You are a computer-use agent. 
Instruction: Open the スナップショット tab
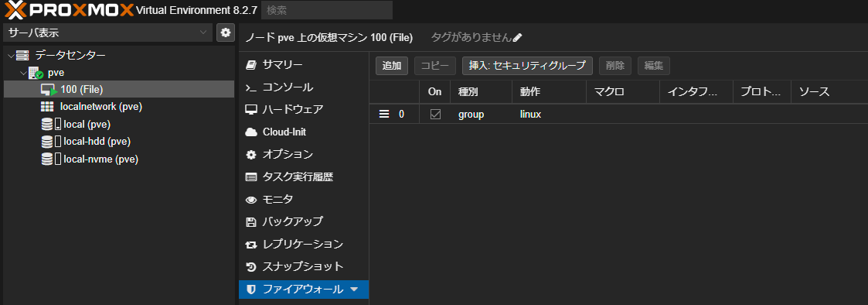pyautogui.click(x=304, y=267)
